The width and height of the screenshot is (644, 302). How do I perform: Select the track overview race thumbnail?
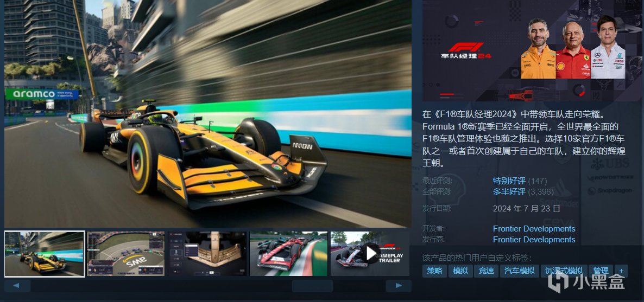point(125,254)
